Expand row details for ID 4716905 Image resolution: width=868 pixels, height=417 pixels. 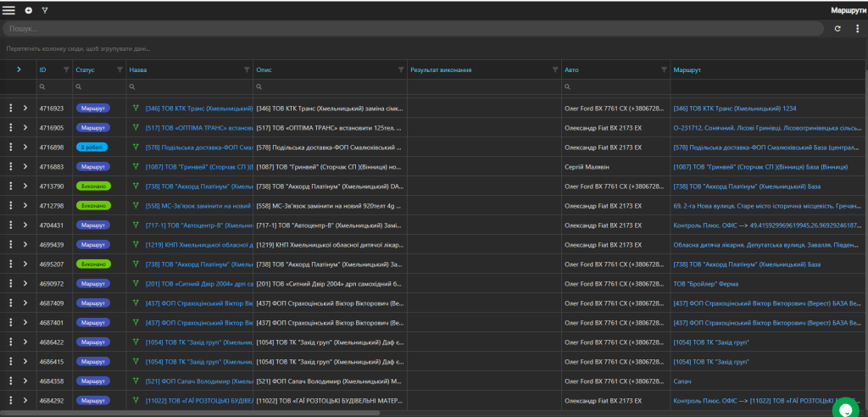coord(25,127)
